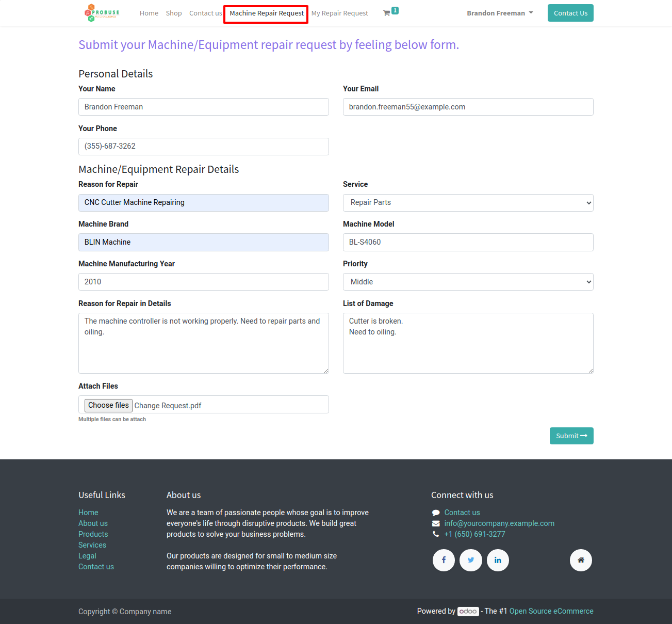The width and height of the screenshot is (672, 624).
Task: Click the Odoo logo badge
Action: coord(468,611)
